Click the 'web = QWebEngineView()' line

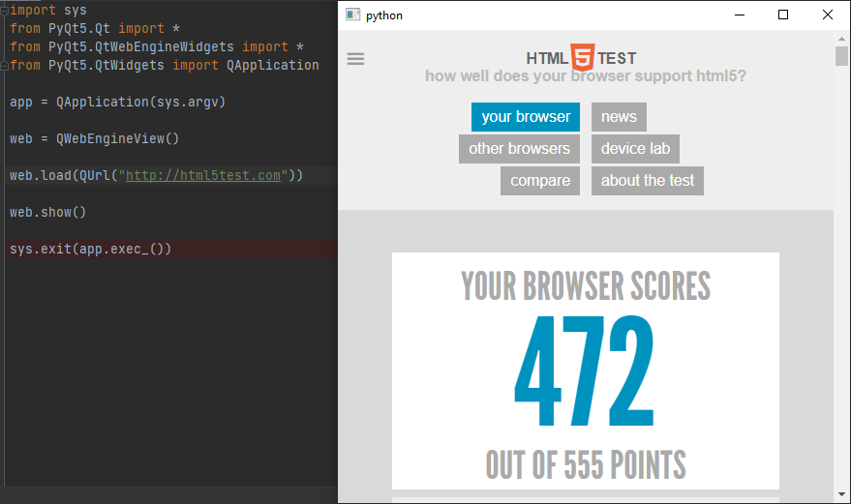pyautogui.click(x=94, y=139)
